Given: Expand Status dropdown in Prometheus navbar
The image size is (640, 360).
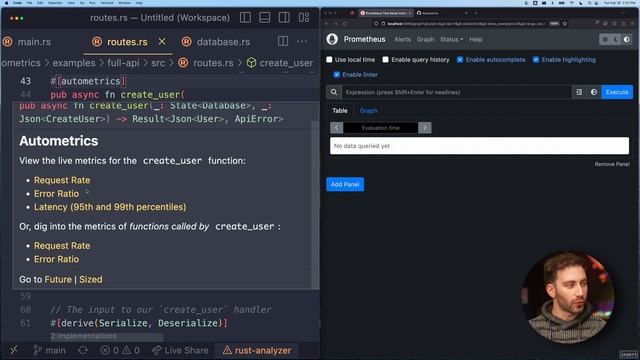Looking at the screenshot, I should 451,40.
